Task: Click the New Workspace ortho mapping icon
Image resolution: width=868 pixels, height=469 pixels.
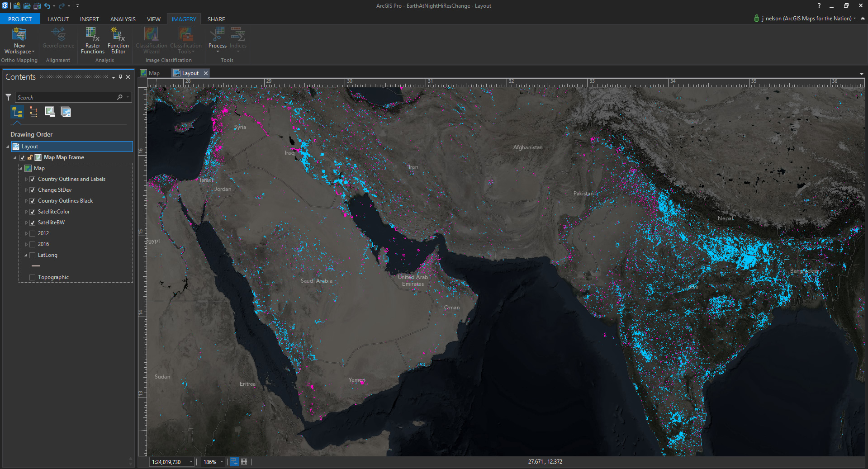Action: point(19,34)
